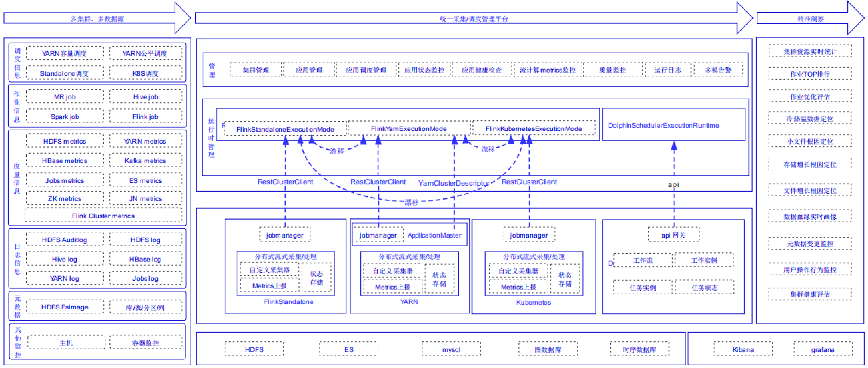Click the 容器监控 box

145,342
